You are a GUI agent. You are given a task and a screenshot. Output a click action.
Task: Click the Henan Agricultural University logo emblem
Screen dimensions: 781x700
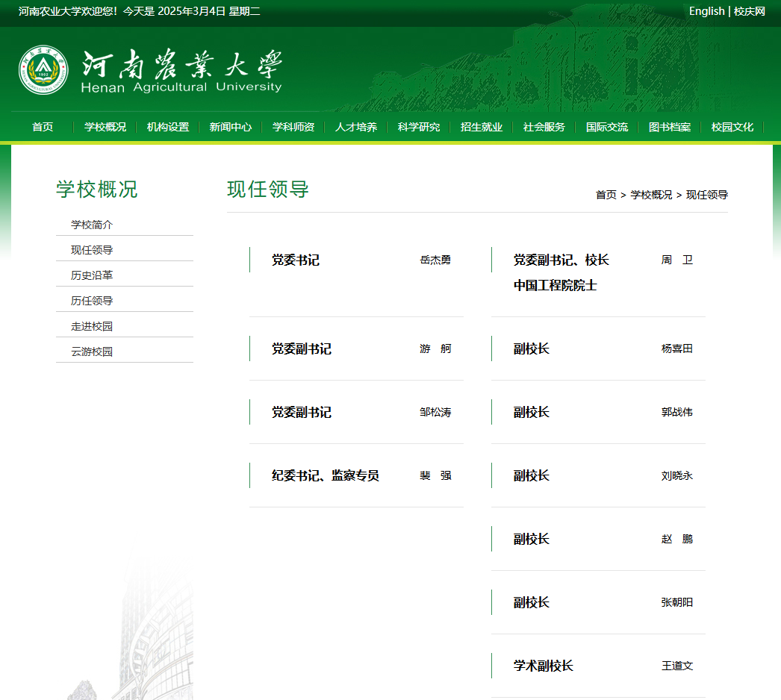coord(43,70)
